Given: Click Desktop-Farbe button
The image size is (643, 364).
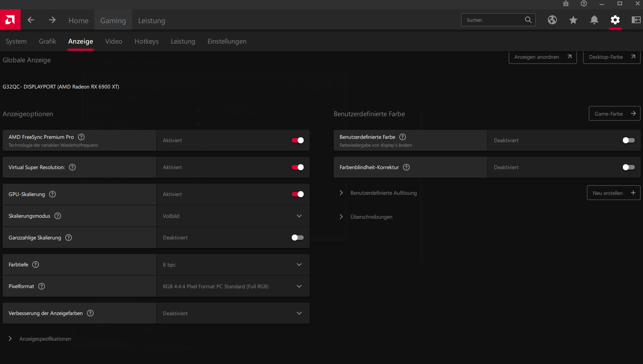Looking at the screenshot, I should (612, 57).
